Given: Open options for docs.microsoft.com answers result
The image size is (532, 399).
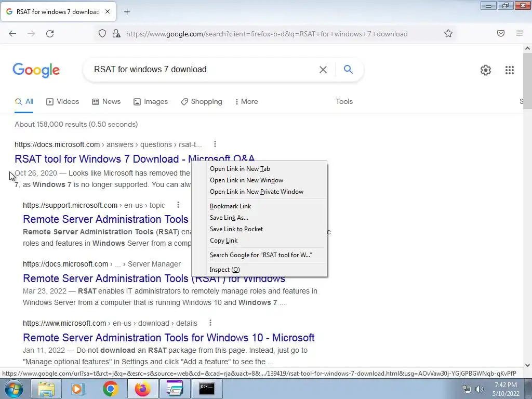Looking at the screenshot, I should coord(215,144).
